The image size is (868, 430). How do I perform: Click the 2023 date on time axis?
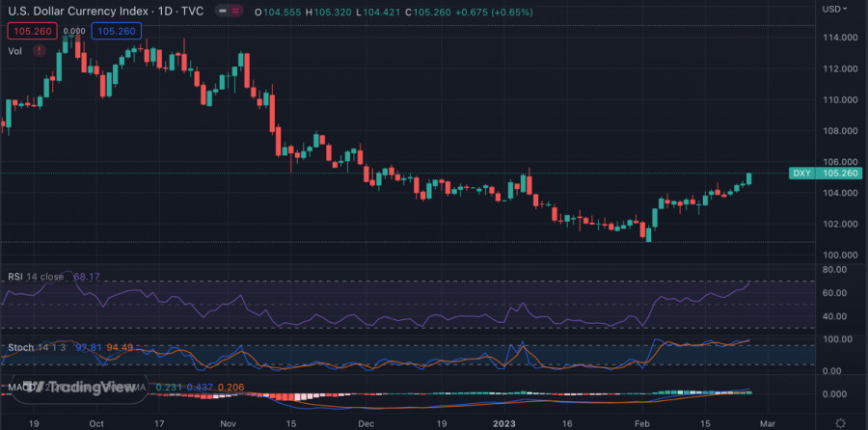[506, 422]
